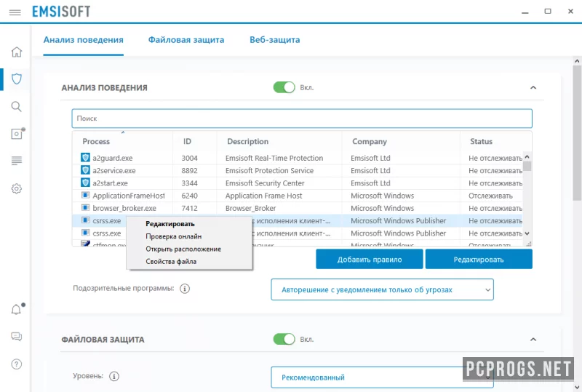This screenshot has height=392, width=582.
Task: Click ID 8892 cell
Action: (189, 171)
